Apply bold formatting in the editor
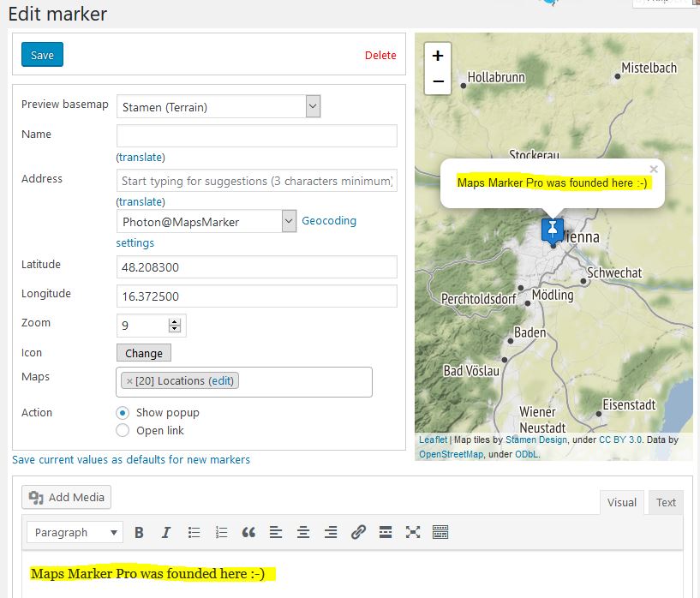The height and width of the screenshot is (598, 700). [139, 531]
